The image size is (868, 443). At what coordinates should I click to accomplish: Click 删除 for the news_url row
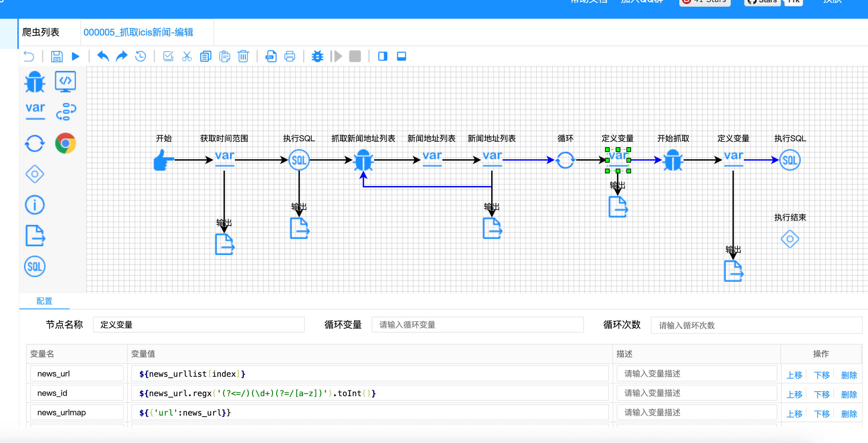point(849,375)
